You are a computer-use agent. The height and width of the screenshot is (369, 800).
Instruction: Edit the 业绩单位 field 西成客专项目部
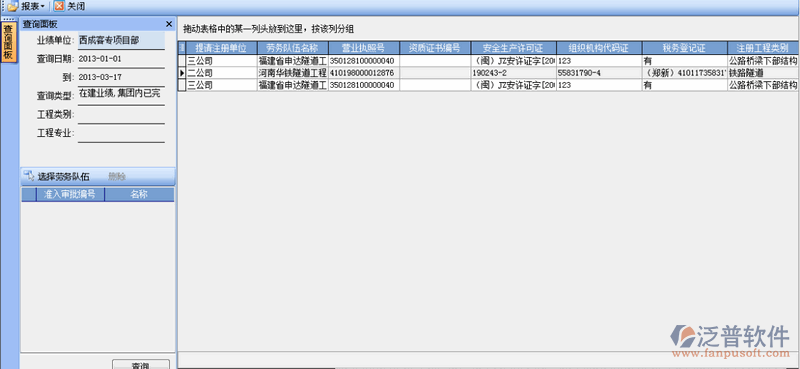[121, 40]
